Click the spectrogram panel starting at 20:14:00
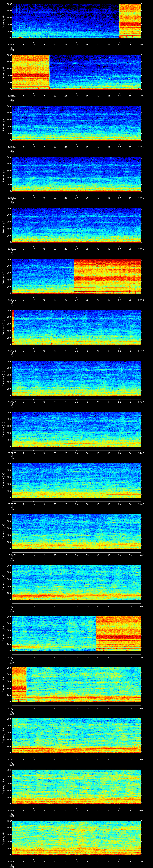 pyautogui.click(x=76, y=21)
